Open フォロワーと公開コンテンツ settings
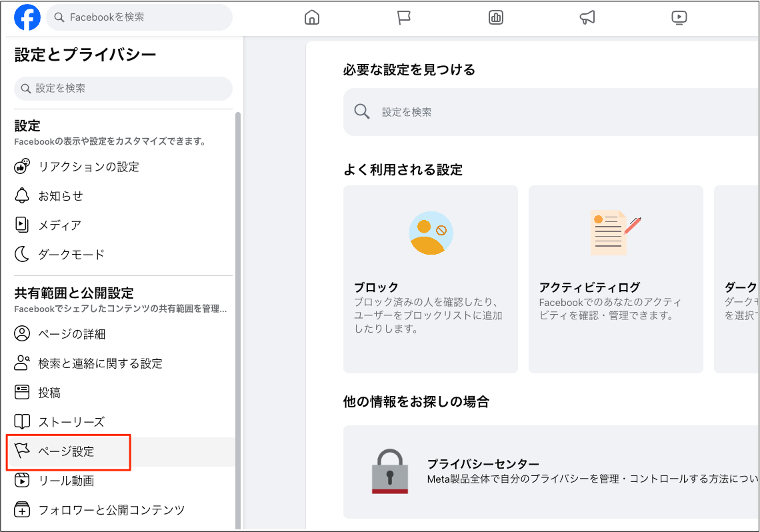 tap(124, 510)
